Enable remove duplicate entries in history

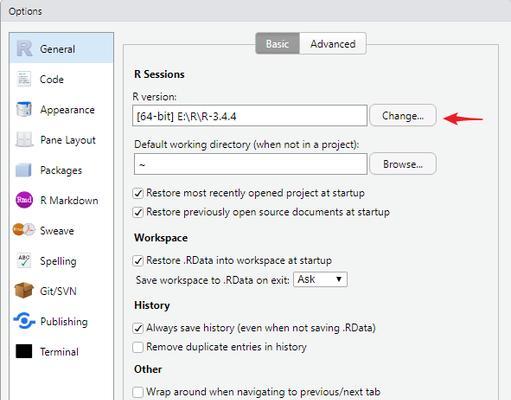click(138, 347)
